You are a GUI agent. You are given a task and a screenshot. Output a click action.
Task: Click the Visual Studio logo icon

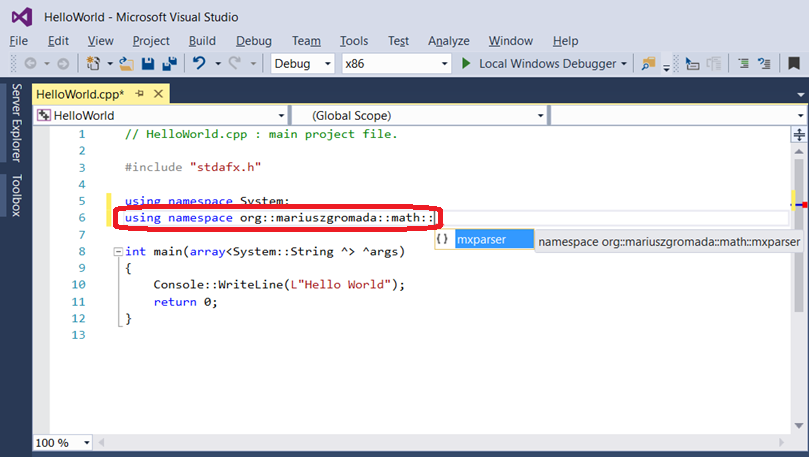tap(22, 17)
